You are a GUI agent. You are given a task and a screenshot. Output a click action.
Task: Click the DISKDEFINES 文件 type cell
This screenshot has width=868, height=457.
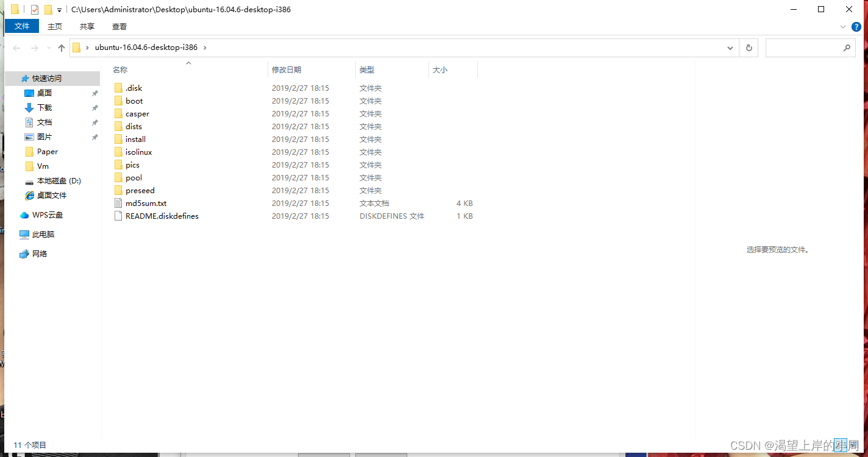(x=392, y=216)
